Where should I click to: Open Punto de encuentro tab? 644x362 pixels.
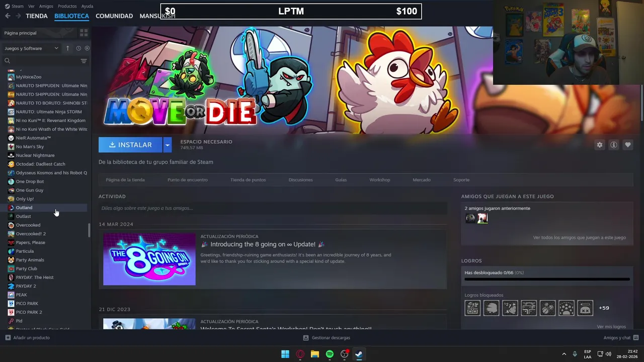(x=188, y=180)
